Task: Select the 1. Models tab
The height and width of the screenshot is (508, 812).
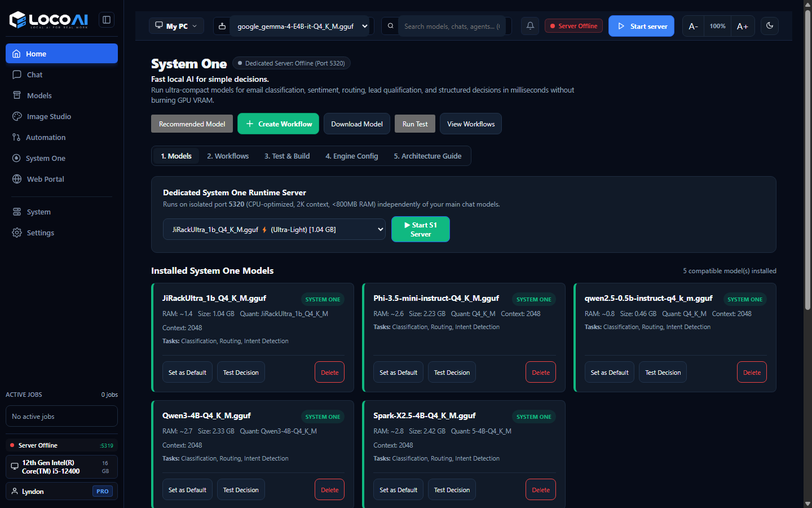Action: [176, 156]
